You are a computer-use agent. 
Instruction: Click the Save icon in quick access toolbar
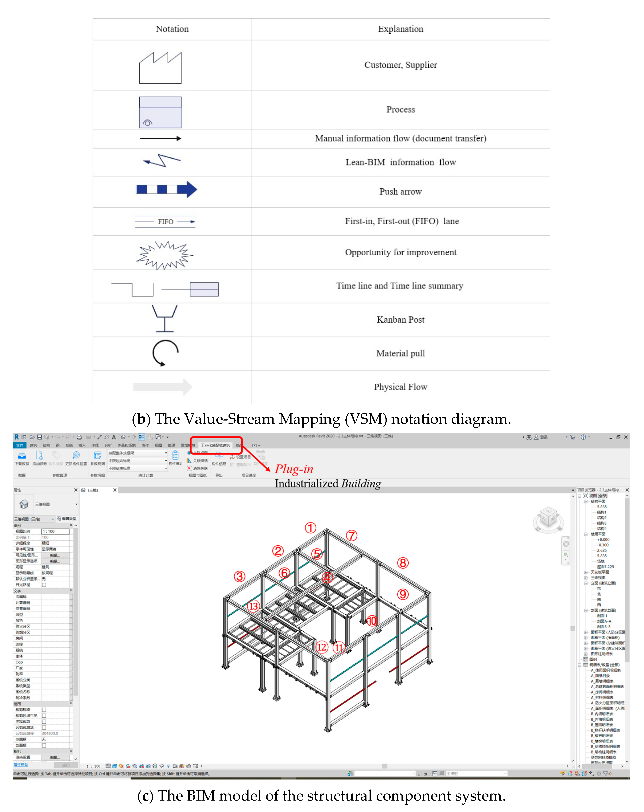point(40,437)
